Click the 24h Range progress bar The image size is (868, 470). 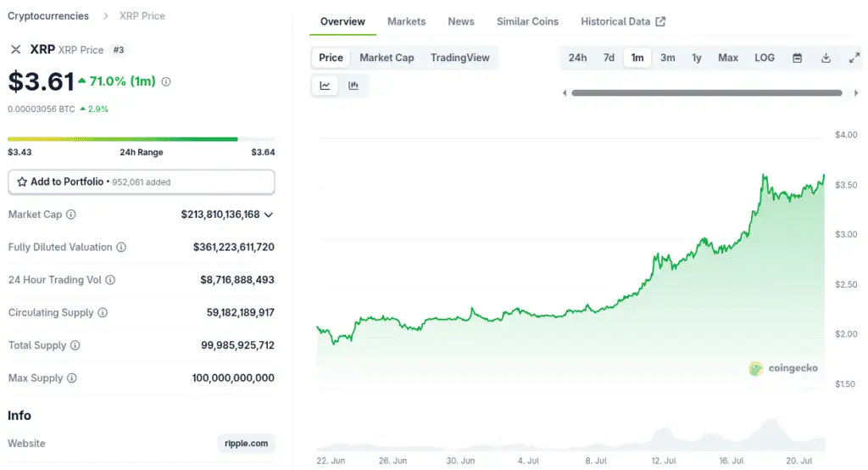[x=142, y=139]
